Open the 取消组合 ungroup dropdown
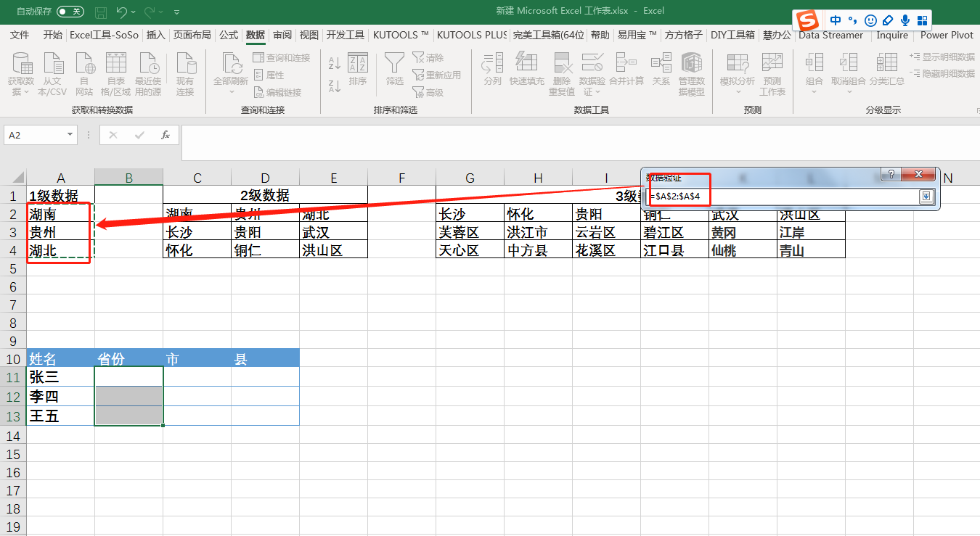 pyautogui.click(x=849, y=75)
